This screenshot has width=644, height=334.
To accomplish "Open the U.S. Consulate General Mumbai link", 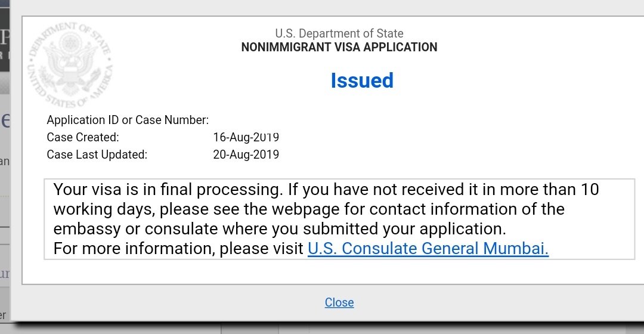I will point(428,249).
